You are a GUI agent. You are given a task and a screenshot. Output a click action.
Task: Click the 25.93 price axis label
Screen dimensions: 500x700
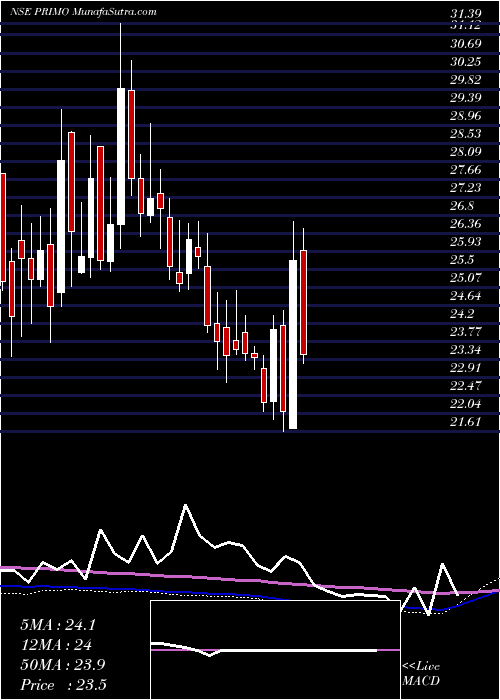(465, 242)
